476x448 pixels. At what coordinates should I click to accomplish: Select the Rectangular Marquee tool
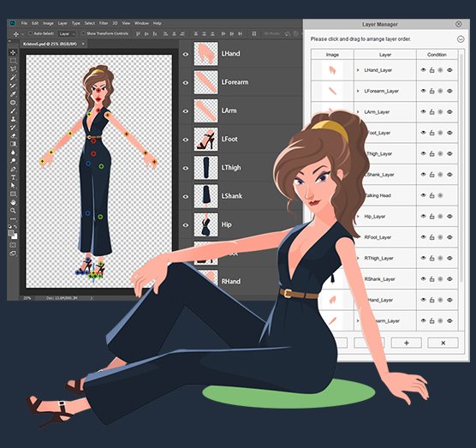click(13, 61)
